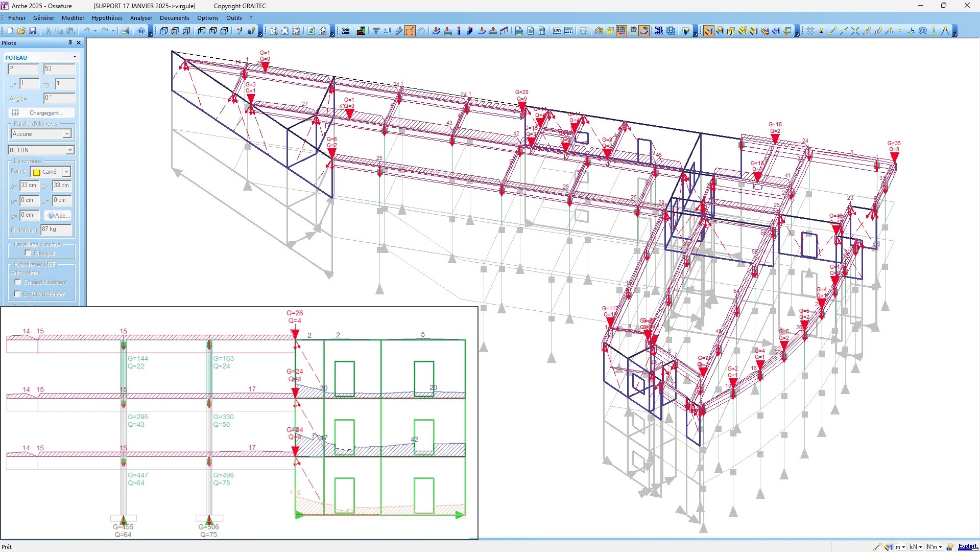The height and width of the screenshot is (552, 980).
Task: Click the Save file toolbar icon
Action: (33, 31)
